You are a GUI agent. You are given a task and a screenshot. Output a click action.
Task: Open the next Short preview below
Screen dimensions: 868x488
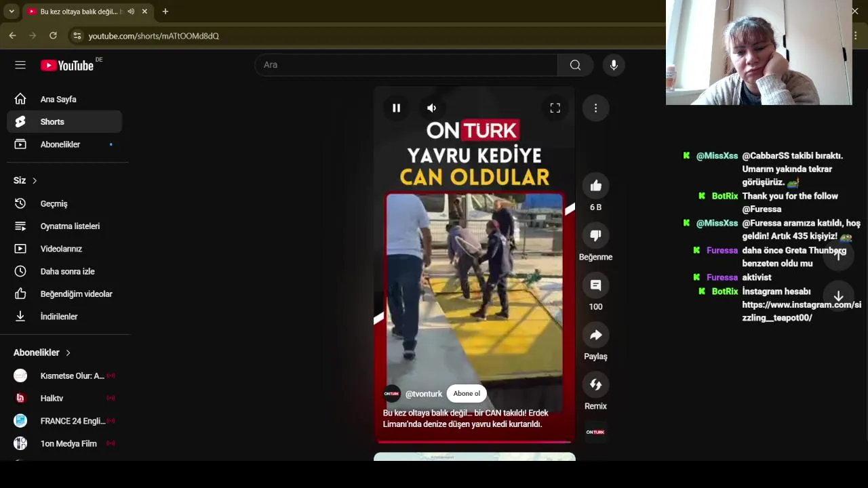(x=475, y=457)
